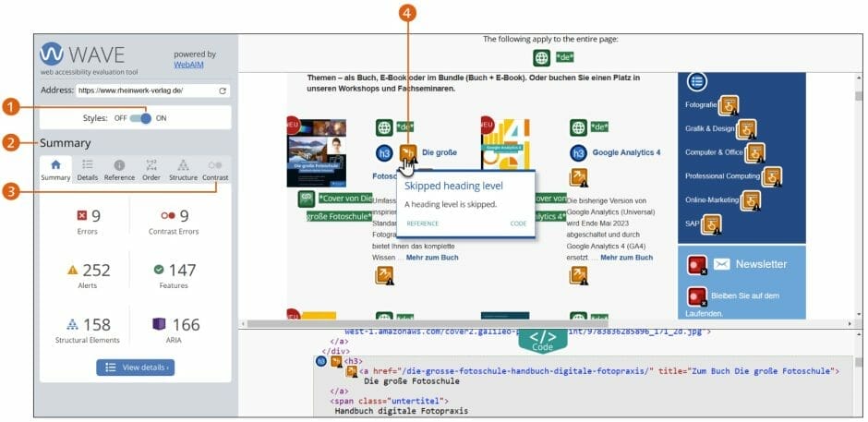Click 'Handbuch digitale Fotopraxis' in code panel
The width and height of the screenshot is (868, 422).
[x=402, y=411]
